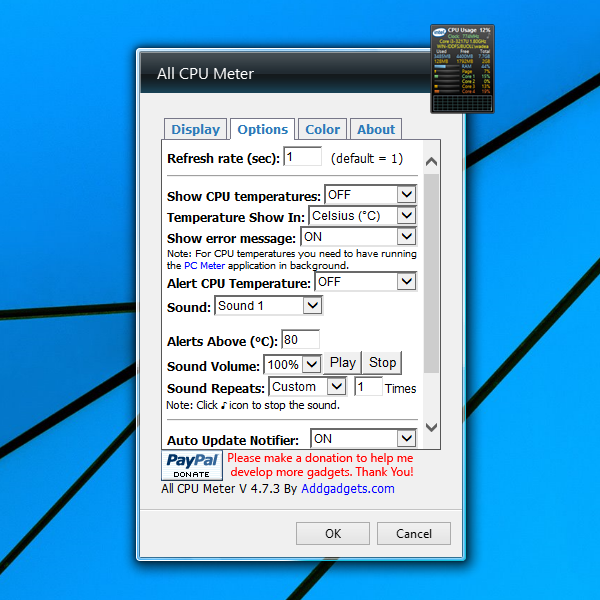
Task: Click the music note icon in note
Action: (223, 405)
